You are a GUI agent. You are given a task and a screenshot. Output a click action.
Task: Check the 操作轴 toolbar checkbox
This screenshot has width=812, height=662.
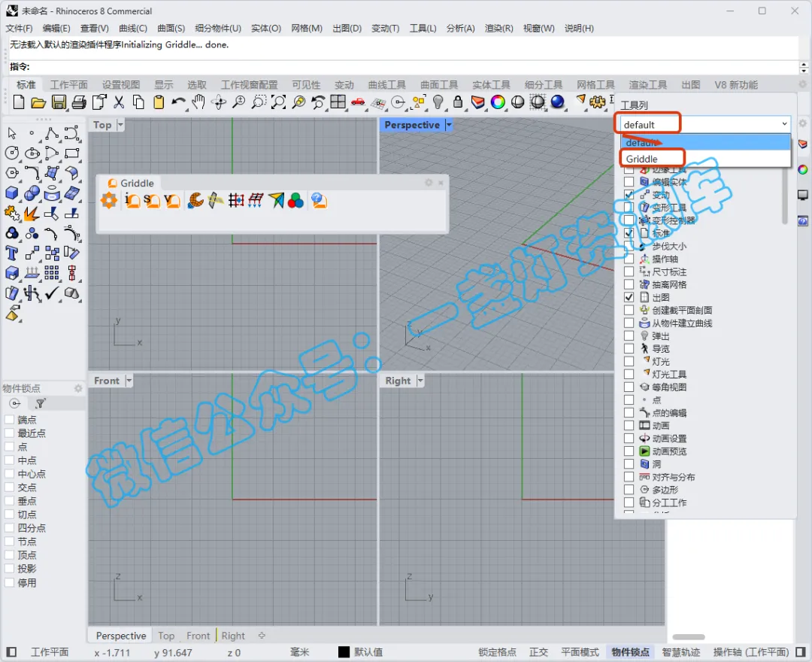coord(629,259)
